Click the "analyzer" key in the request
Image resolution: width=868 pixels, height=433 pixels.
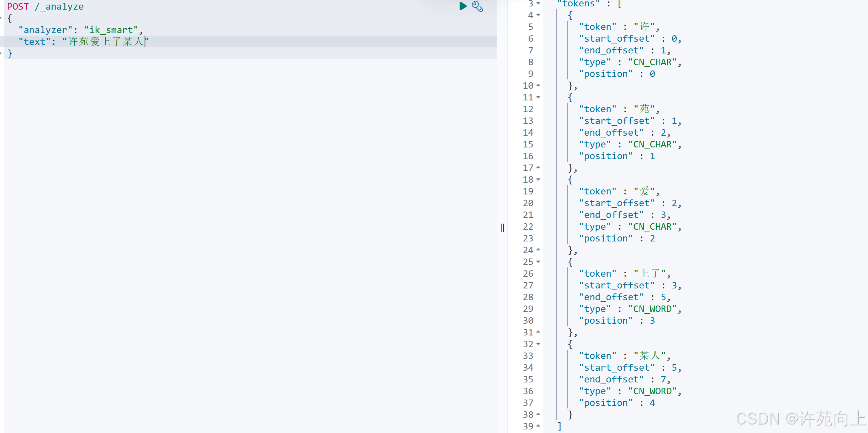coord(46,30)
